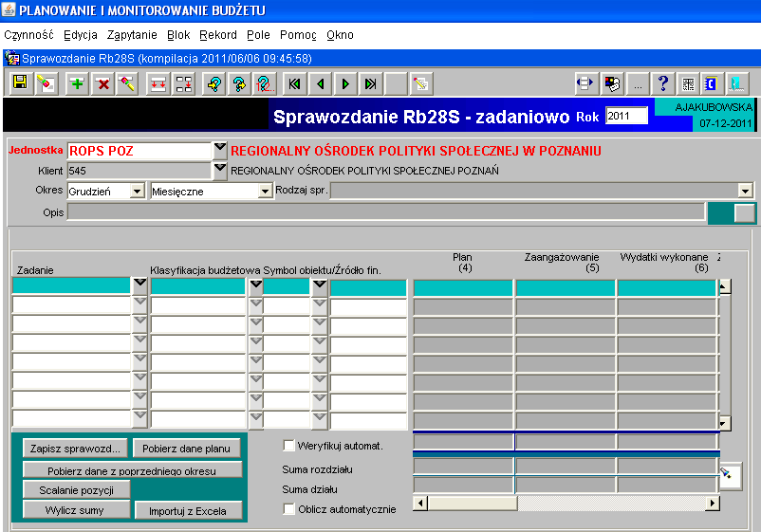Tick the Oblicz automatycznie checkbox
This screenshot has height=532, width=761.
tap(288, 508)
